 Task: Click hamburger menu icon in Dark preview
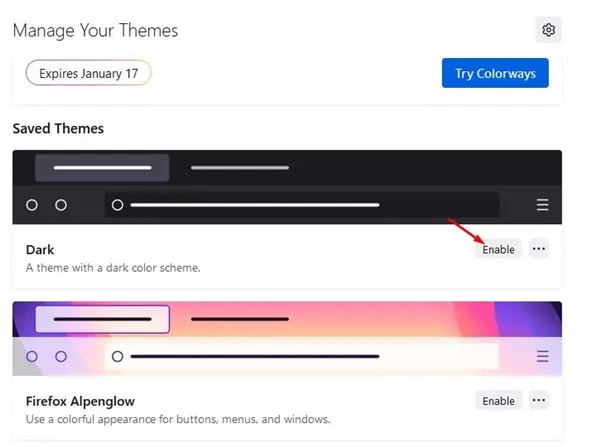pyautogui.click(x=543, y=205)
